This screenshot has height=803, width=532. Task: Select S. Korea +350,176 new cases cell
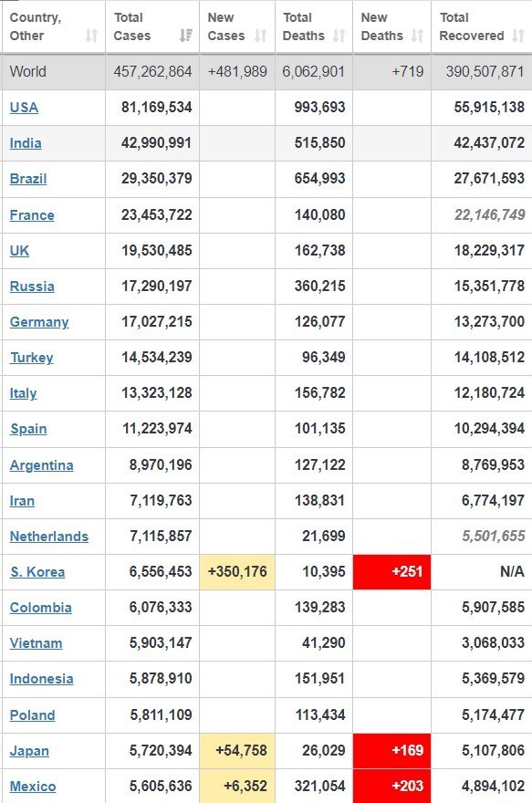tap(237, 571)
